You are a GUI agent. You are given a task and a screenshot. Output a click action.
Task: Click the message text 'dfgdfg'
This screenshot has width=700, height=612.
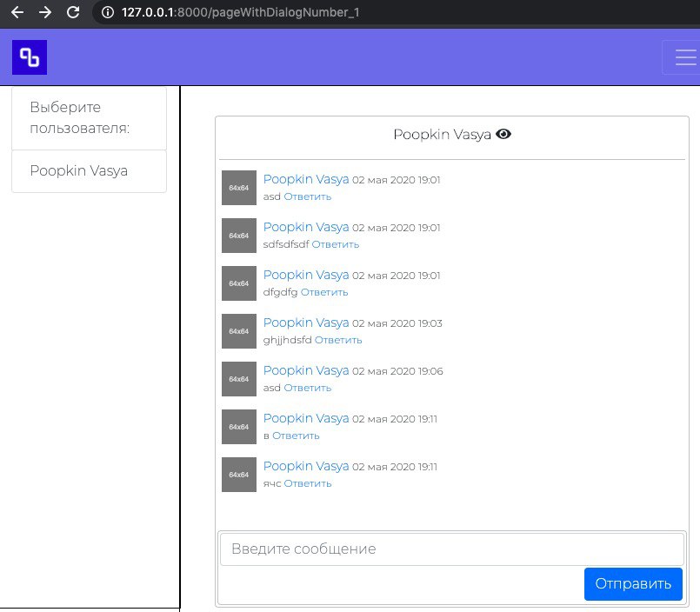coord(280,292)
